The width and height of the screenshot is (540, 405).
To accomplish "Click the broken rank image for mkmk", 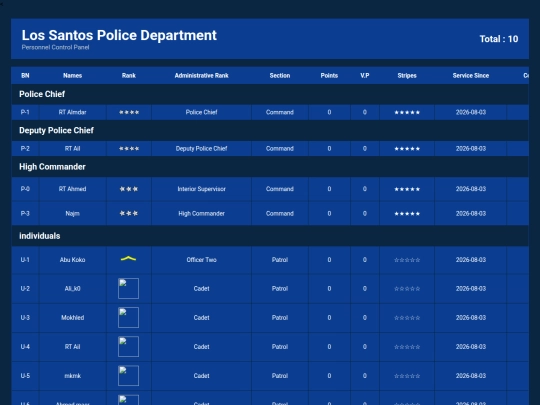I will 128,376.
